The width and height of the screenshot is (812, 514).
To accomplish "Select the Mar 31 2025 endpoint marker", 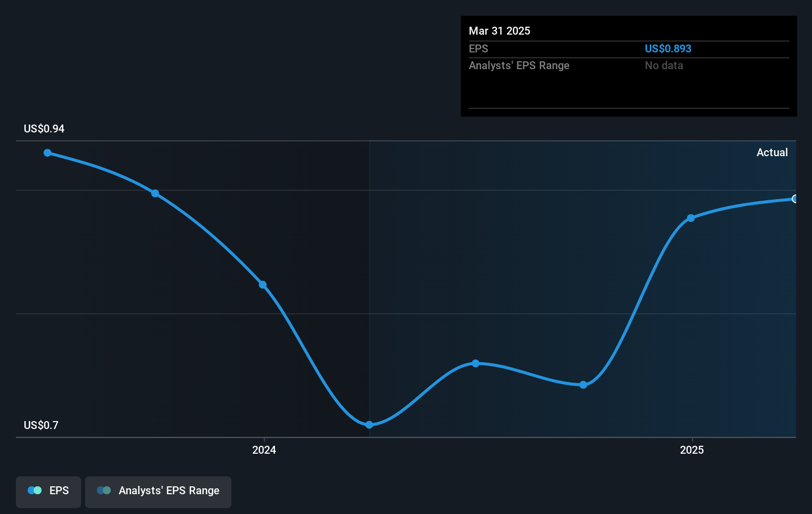I will pos(795,199).
